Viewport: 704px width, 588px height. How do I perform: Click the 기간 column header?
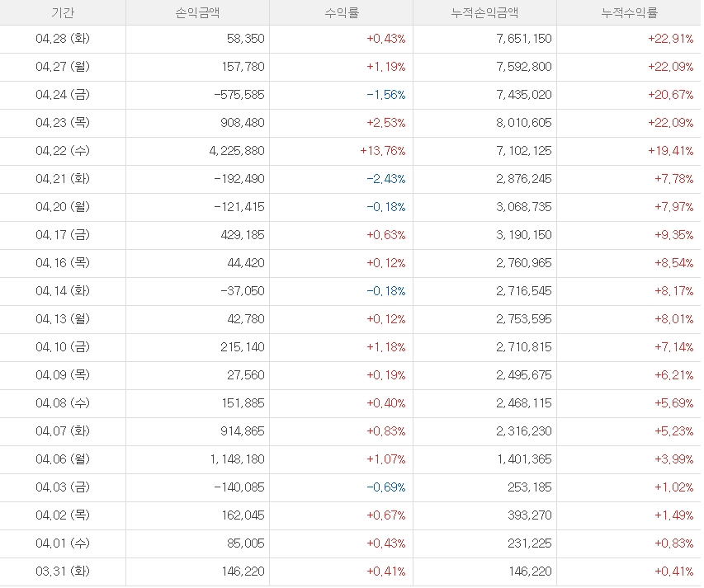(x=63, y=12)
